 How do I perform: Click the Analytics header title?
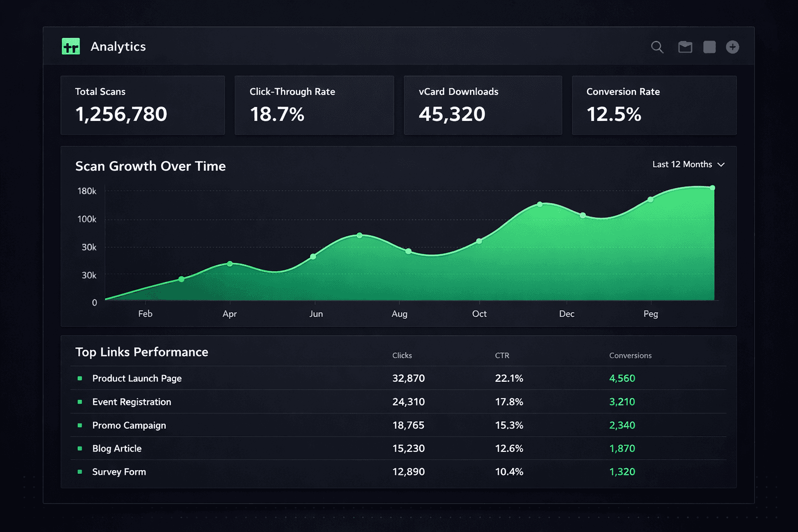[x=118, y=47]
